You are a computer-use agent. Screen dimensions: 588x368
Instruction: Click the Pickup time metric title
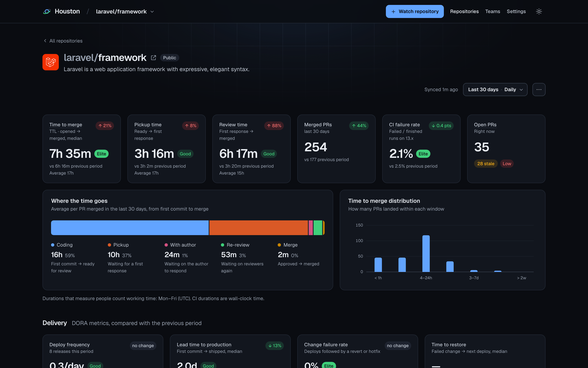click(x=148, y=125)
